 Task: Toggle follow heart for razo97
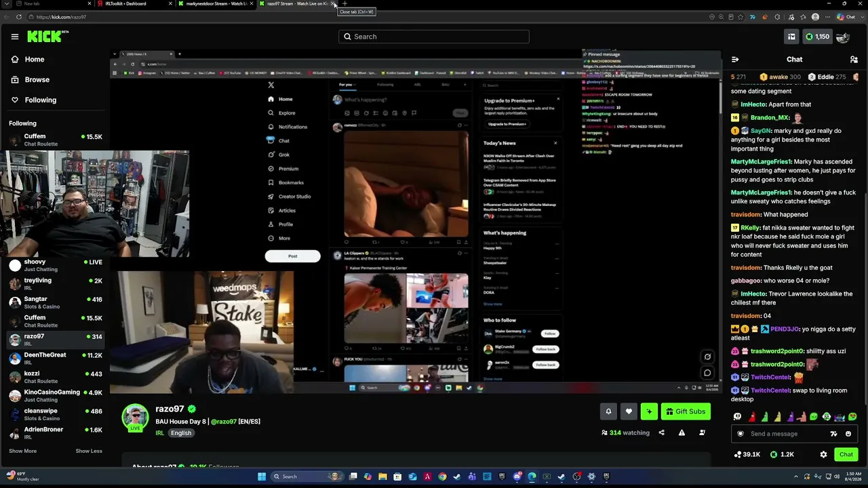[x=629, y=411]
